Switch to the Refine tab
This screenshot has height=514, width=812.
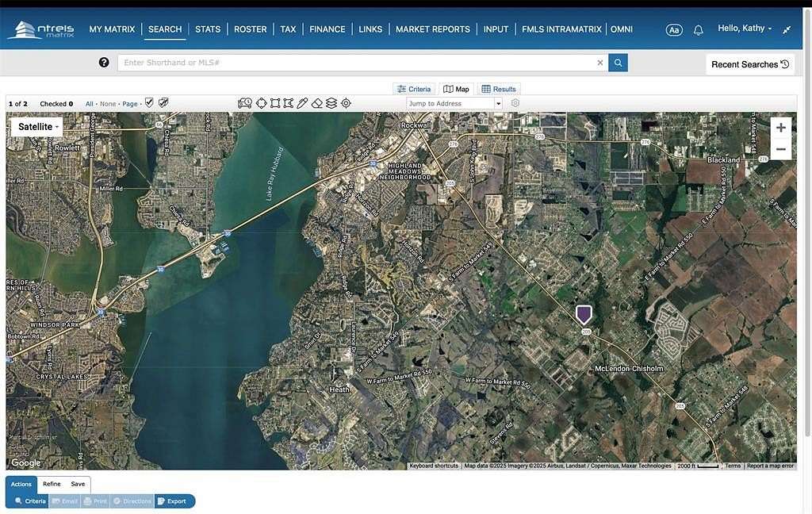pos(52,483)
